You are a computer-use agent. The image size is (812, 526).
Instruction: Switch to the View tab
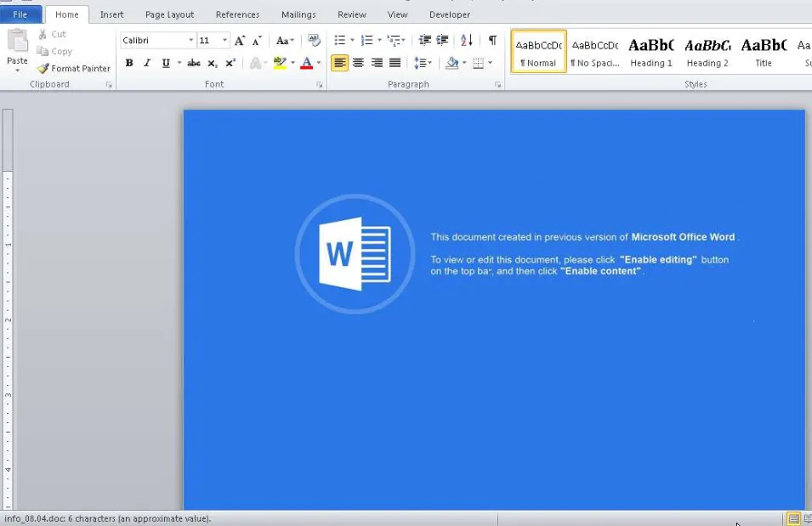(x=398, y=14)
